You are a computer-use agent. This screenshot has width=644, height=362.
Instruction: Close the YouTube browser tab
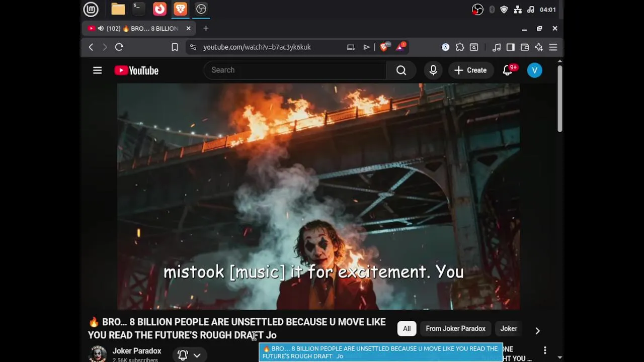pos(188,29)
